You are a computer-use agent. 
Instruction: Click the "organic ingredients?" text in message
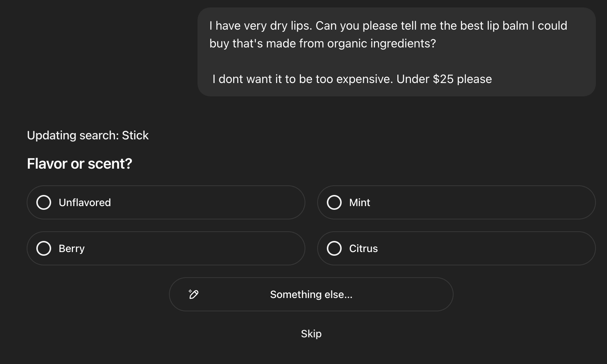pyautogui.click(x=381, y=43)
